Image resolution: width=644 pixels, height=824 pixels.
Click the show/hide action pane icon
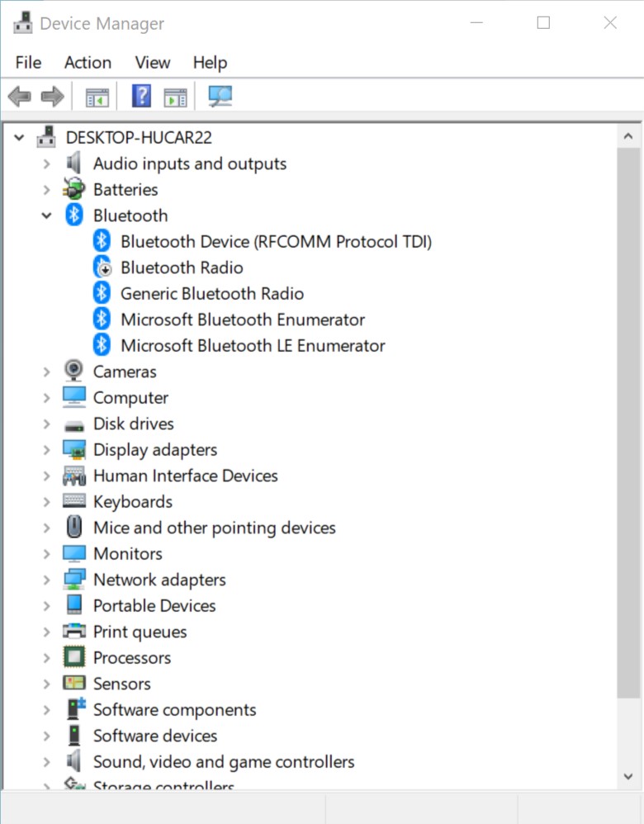175,97
